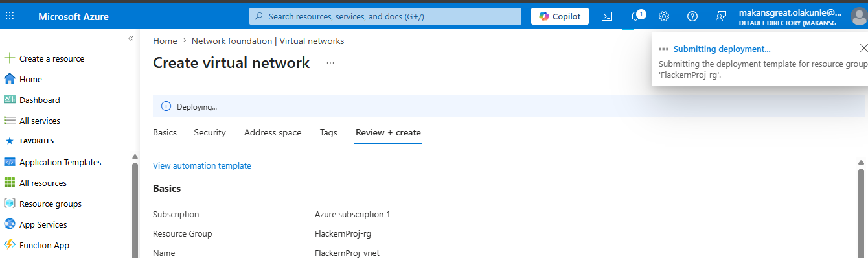Open portal settings gear

(664, 16)
